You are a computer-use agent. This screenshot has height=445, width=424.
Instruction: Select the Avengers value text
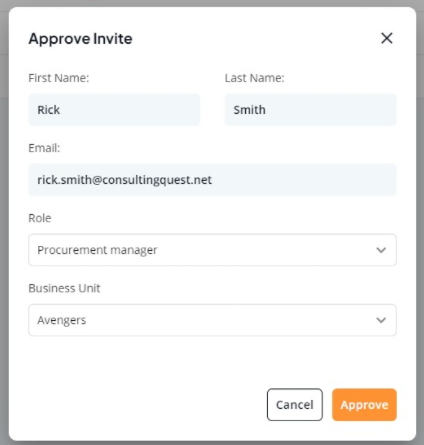point(62,320)
